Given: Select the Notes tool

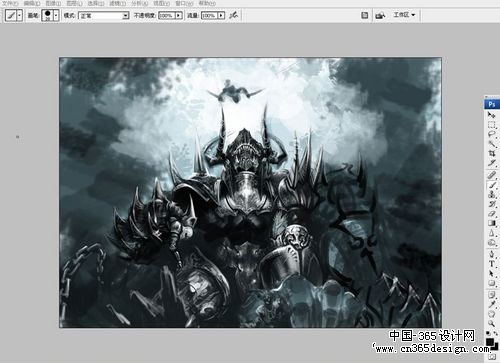Looking at the screenshot, I should click(x=492, y=294).
